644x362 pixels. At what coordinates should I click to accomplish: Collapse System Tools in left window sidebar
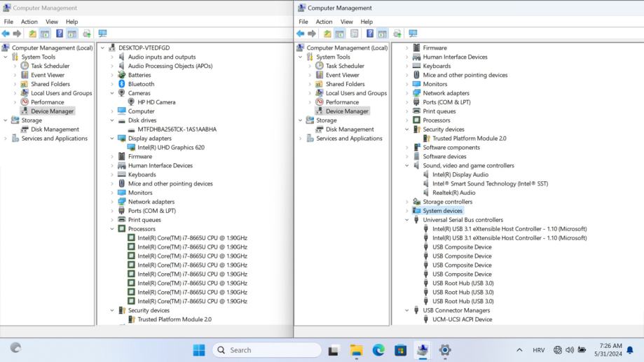tap(6, 57)
